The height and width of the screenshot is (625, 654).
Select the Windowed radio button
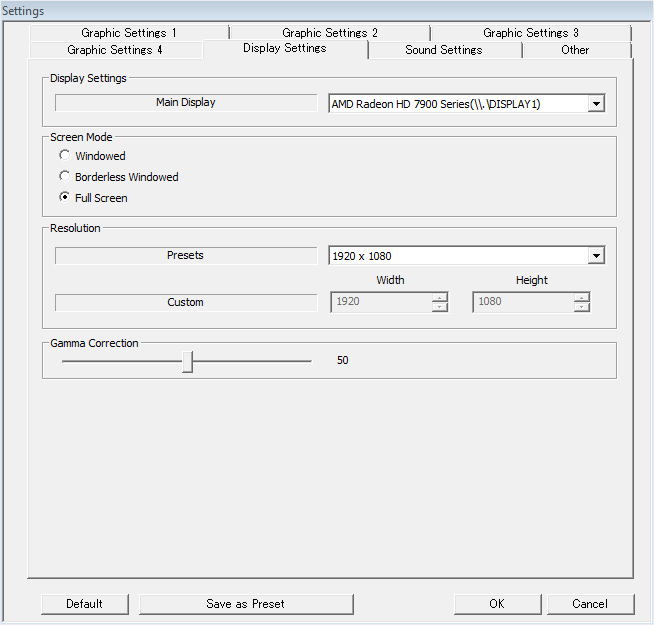pyautogui.click(x=65, y=156)
